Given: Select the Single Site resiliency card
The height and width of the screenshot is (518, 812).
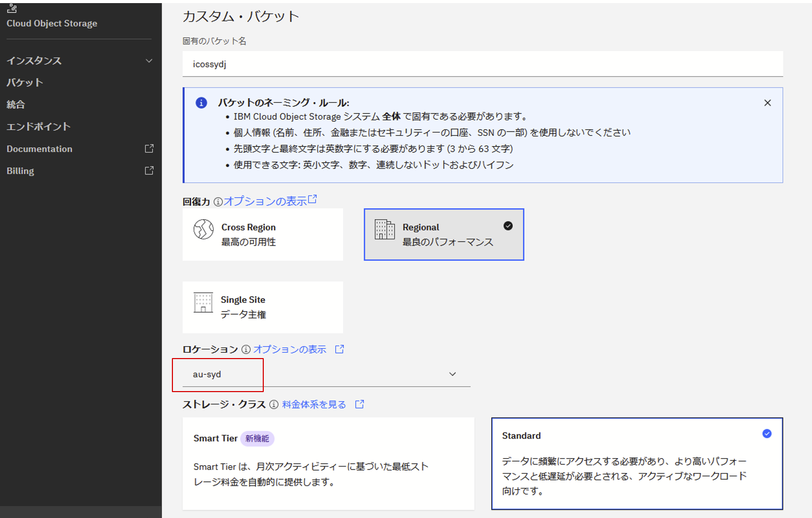Looking at the screenshot, I should [x=263, y=307].
